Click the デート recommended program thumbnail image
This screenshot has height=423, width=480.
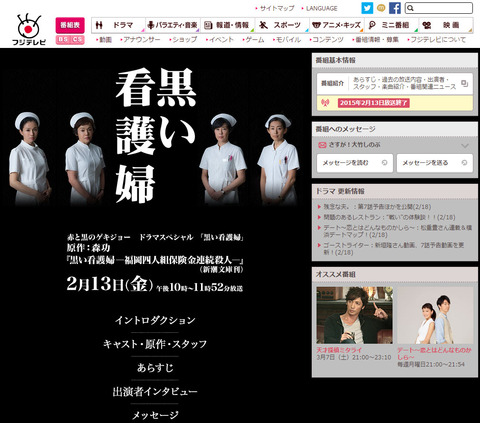435,315
